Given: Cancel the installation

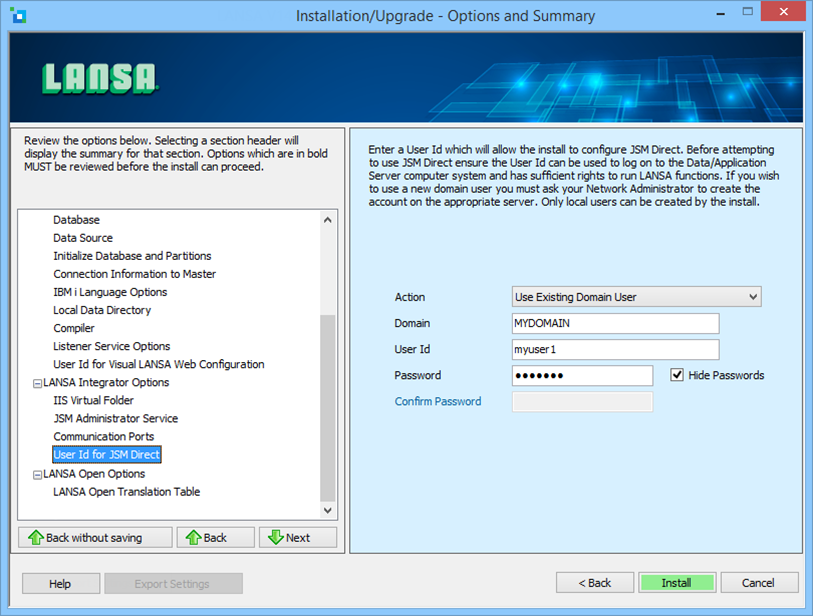Looking at the screenshot, I should [759, 583].
